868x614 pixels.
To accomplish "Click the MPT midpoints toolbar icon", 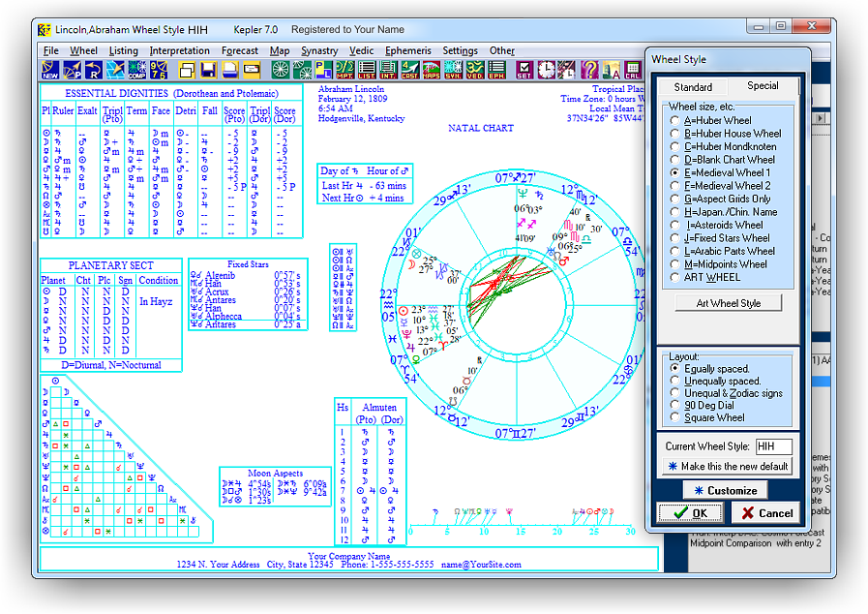I will (x=344, y=70).
